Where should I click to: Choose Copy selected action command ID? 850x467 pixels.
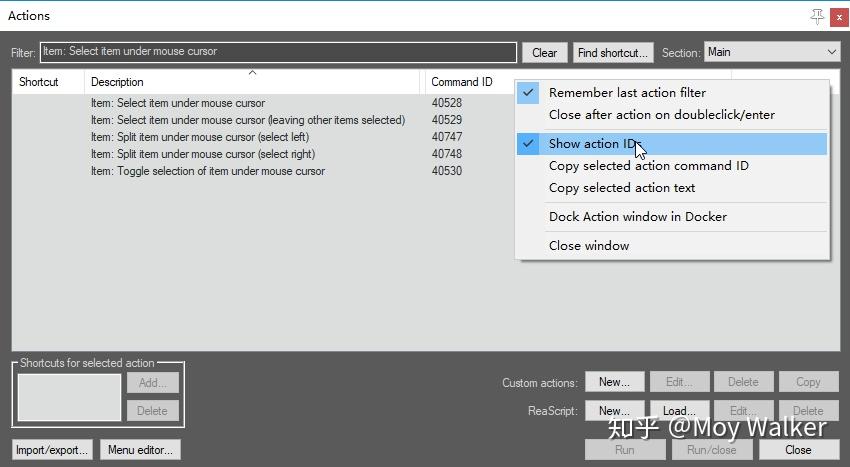click(648, 166)
